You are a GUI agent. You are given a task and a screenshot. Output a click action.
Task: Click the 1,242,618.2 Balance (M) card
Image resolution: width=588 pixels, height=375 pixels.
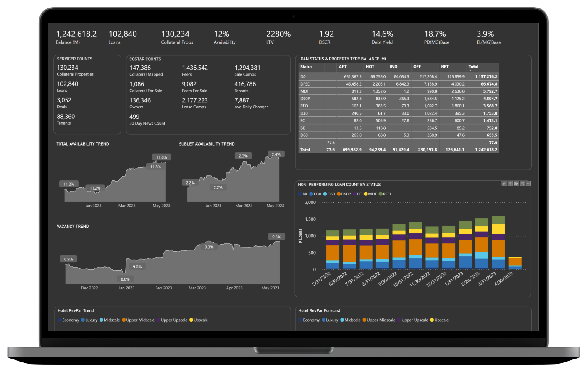(76, 37)
